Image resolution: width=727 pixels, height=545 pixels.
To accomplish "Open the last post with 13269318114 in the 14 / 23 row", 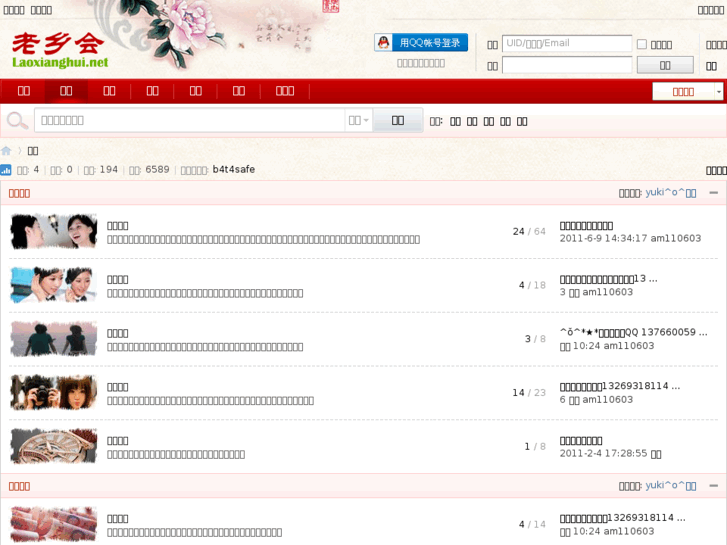I will (x=620, y=386).
